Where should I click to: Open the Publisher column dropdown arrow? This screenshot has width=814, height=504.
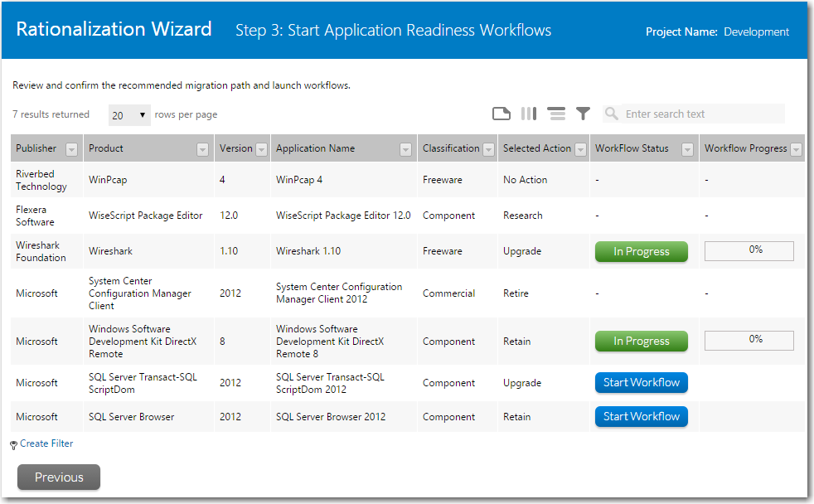pyautogui.click(x=71, y=149)
